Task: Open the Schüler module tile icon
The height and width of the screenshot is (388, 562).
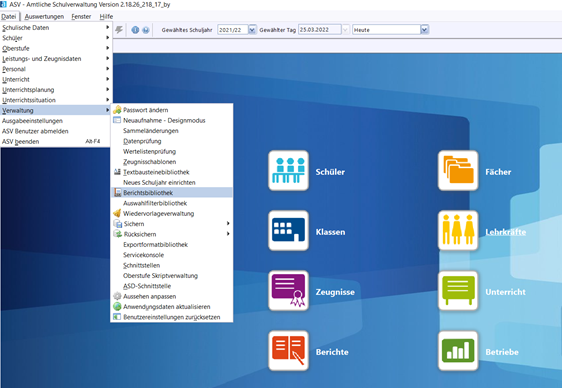Action: point(288,171)
